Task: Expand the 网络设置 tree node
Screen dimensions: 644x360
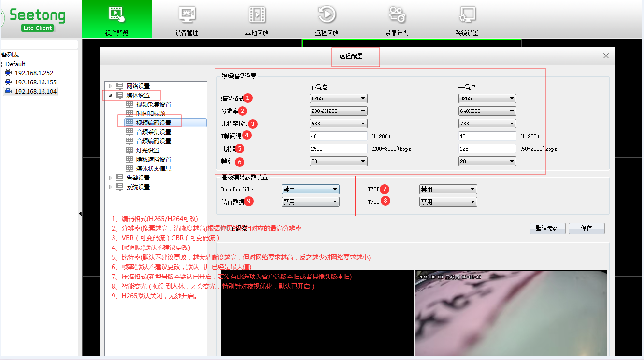Action: (x=110, y=86)
